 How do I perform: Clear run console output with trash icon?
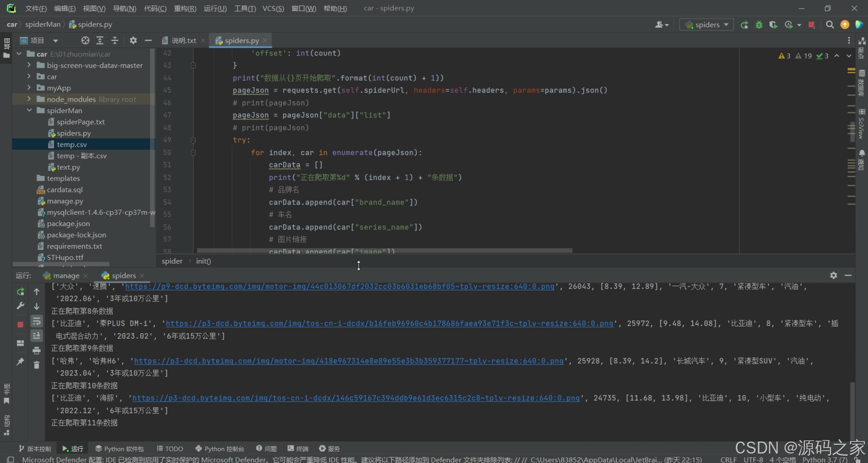[36, 365]
